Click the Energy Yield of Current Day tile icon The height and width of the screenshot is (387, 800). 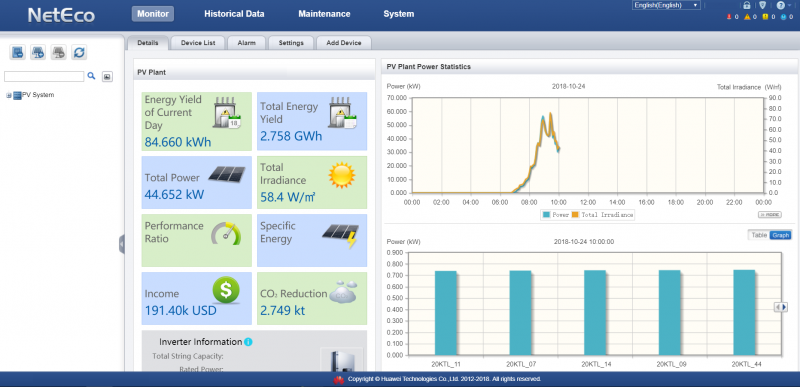227,112
